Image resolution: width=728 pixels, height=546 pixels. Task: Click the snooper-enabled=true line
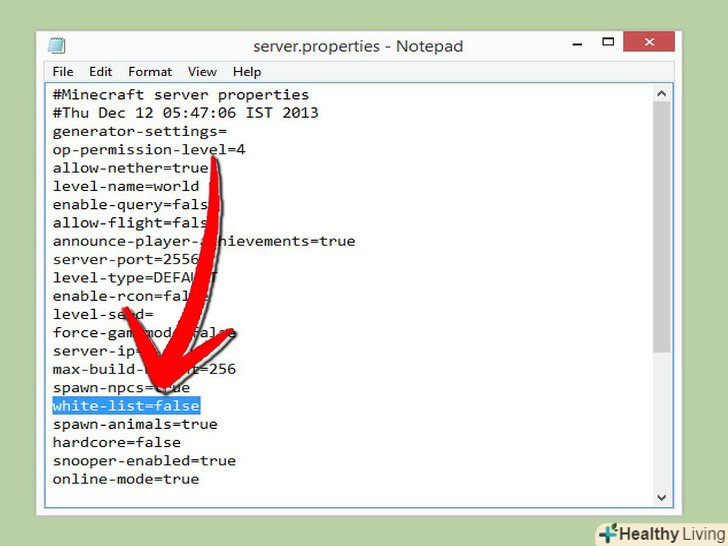pos(144,461)
